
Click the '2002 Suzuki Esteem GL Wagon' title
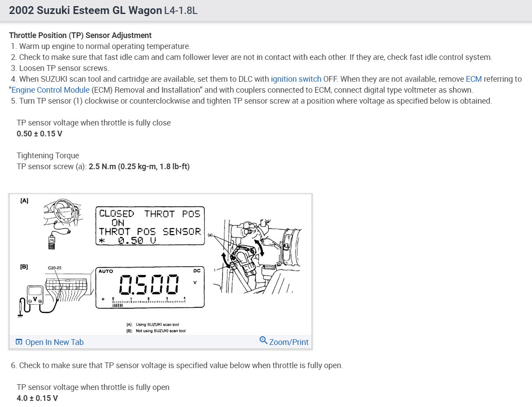tap(85, 10)
